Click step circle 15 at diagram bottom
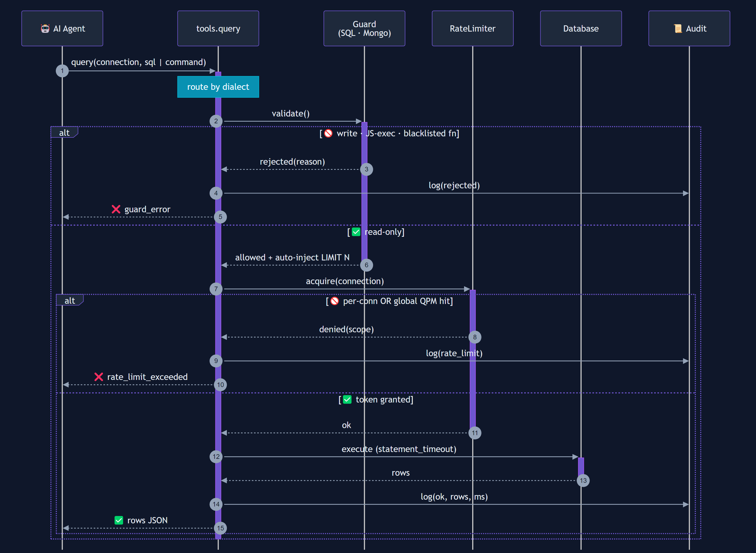The height and width of the screenshot is (553, 756). click(x=220, y=528)
